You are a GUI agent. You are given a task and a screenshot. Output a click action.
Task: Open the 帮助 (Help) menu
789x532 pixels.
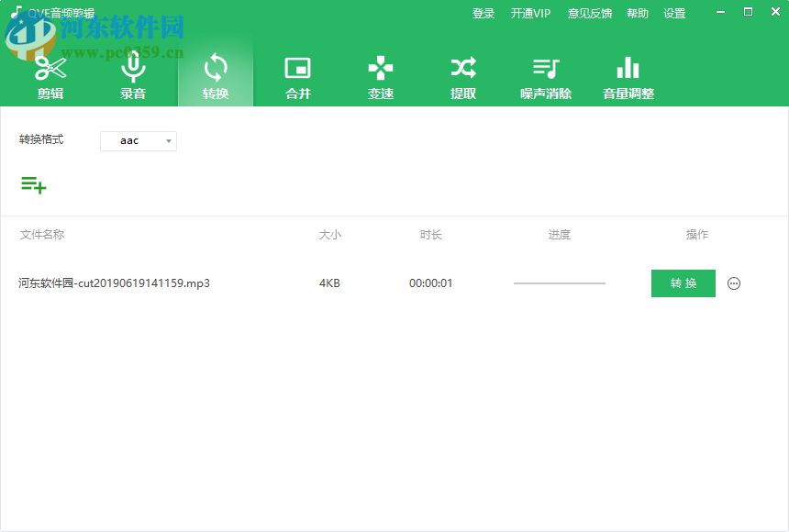coord(638,13)
